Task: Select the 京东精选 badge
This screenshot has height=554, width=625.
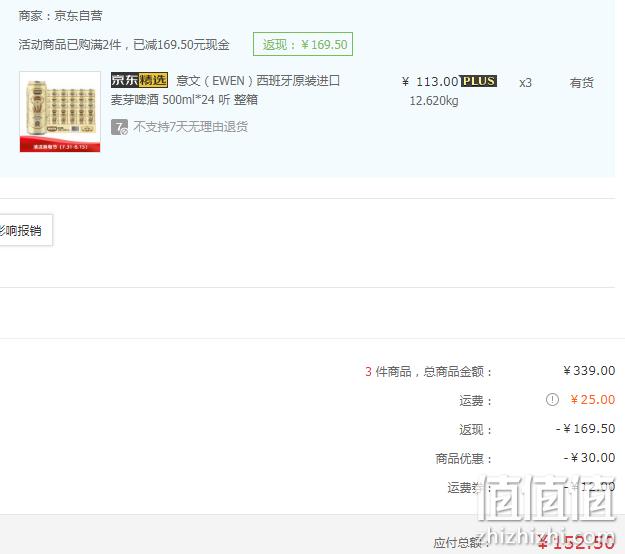Action: pyautogui.click(x=140, y=80)
